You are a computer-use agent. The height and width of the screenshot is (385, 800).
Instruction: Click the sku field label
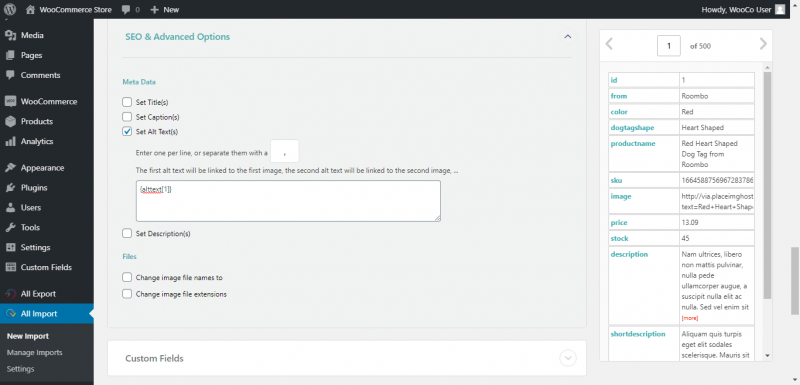616,181
